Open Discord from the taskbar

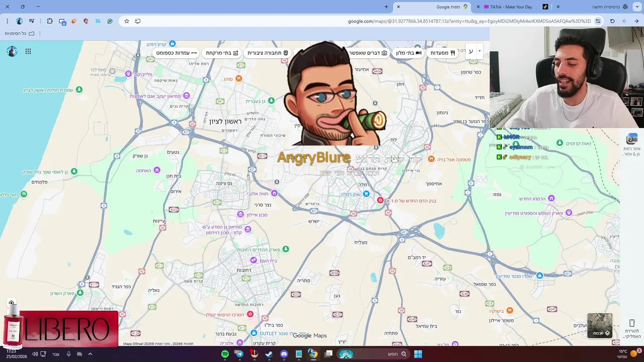[x=284, y=354]
